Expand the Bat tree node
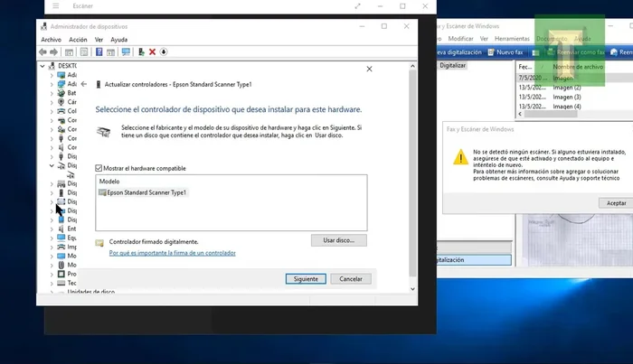 [x=52, y=93]
